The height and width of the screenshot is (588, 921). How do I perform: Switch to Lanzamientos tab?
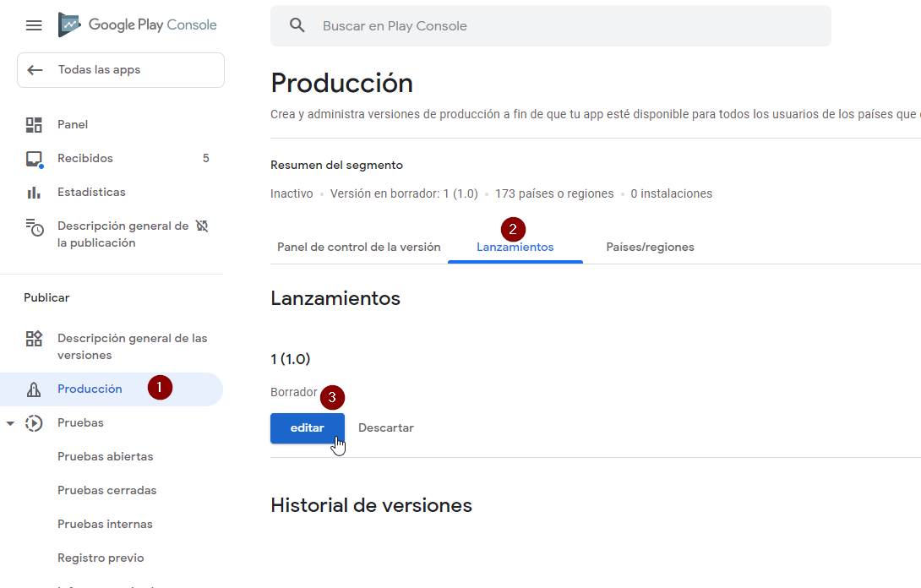[x=515, y=248]
